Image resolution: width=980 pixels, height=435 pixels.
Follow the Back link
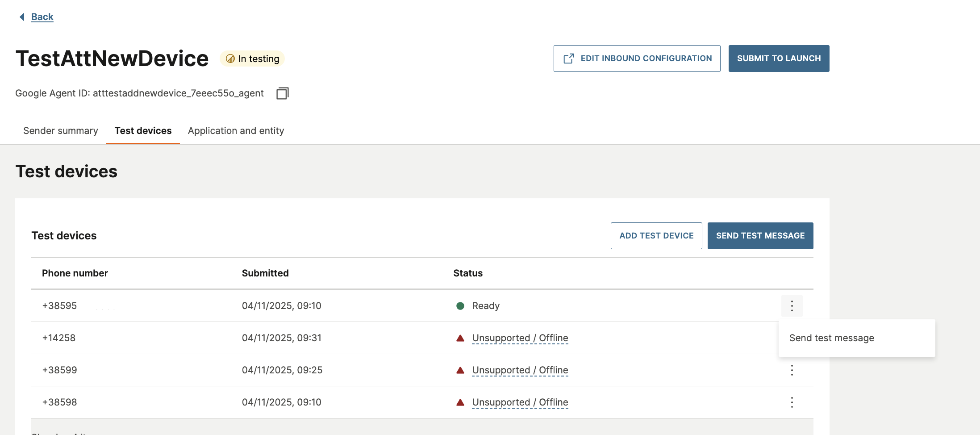[x=42, y=17]
